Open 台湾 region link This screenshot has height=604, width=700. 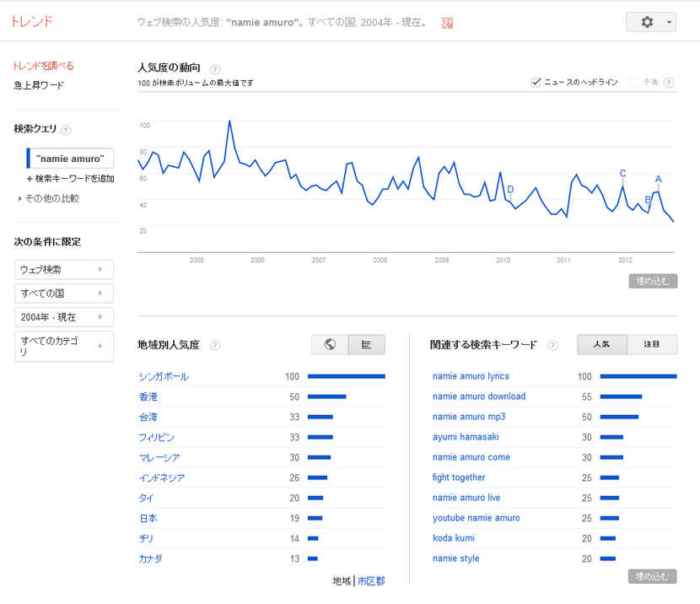(x=148, y=417)
